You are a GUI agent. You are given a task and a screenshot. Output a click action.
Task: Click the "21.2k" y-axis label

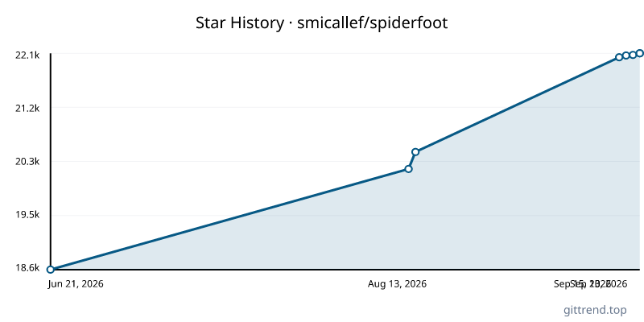(27, 109)
